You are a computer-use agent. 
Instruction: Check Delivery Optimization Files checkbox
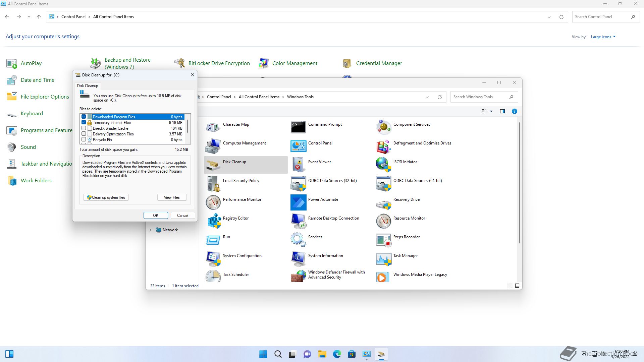84,134
